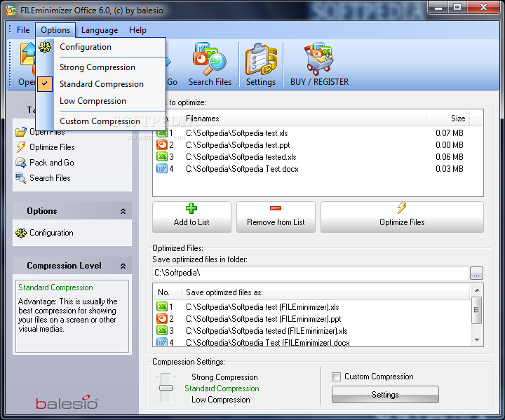The height and width of the screenshot is (420, 505).
Task: Click the PowerPoint icon of Softpedia test.ppt row
Action: tap(162, 145)
